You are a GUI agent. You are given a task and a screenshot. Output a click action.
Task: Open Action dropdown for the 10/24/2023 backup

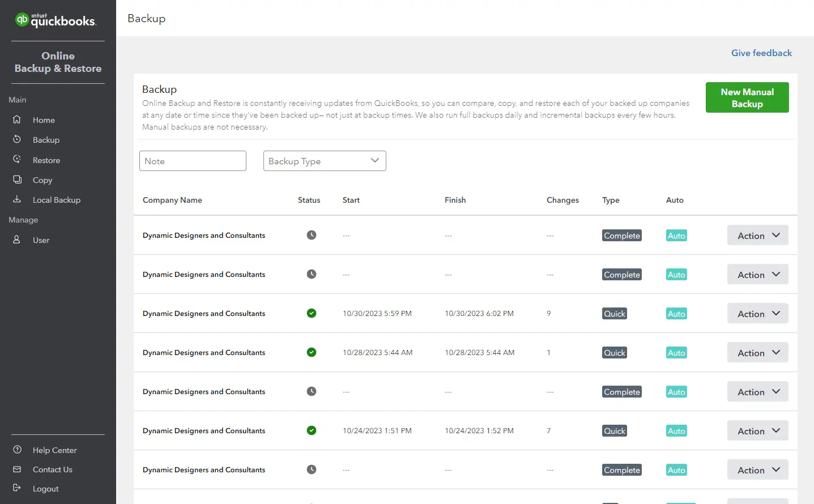758,431
